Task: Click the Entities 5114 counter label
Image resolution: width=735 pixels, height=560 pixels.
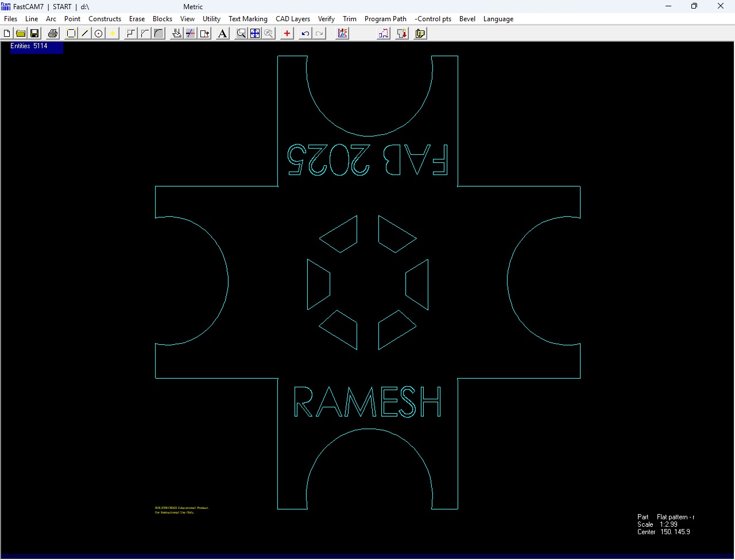Action: pyautogui.click(x=29, y=46)
